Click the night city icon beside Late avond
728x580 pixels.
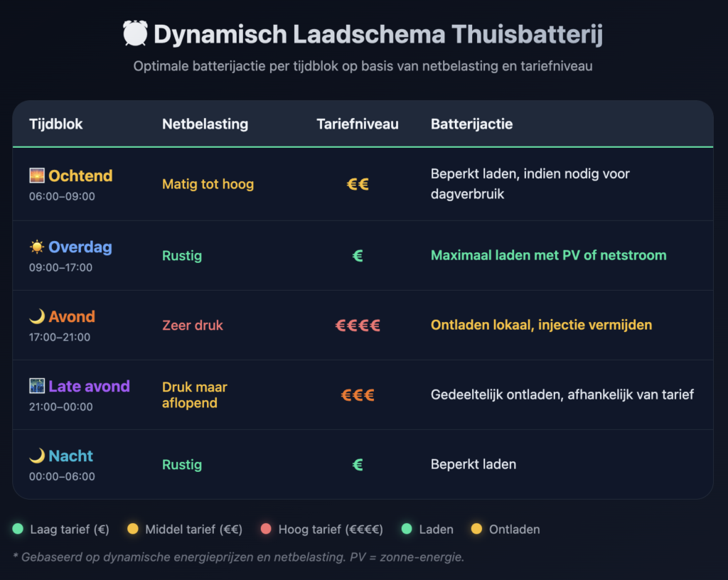pyautogui.click(x=37, y=387)
